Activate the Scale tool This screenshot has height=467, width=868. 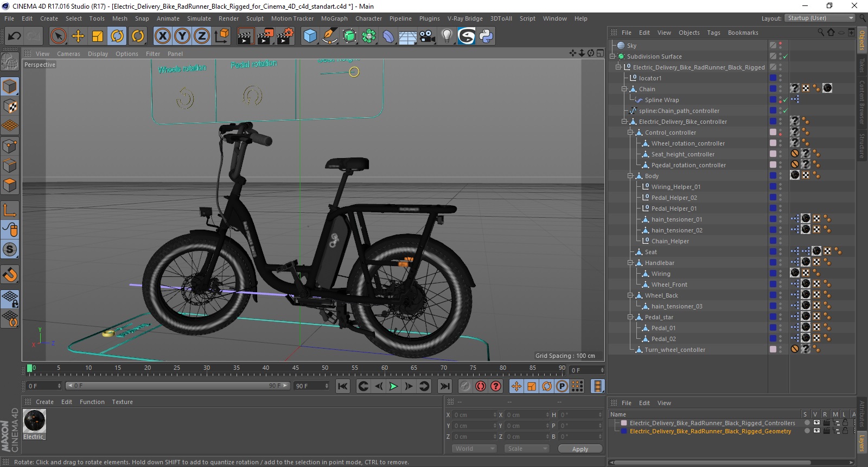click(x=98, y=36)
